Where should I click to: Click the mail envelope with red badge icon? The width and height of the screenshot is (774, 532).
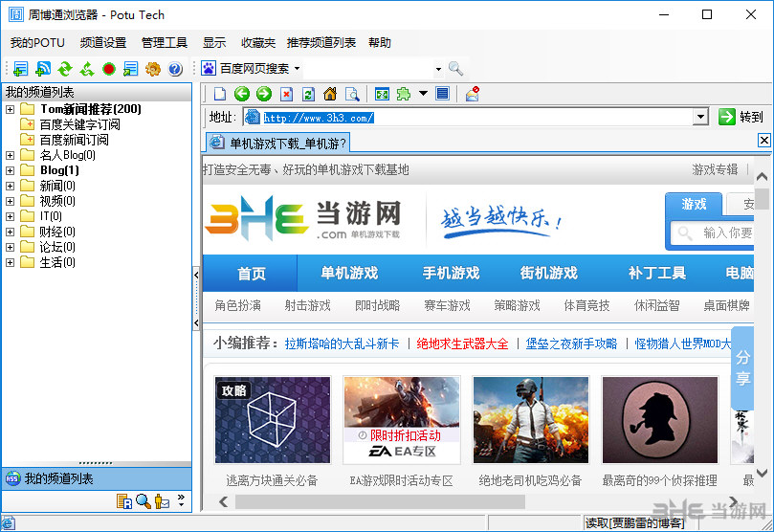tap(473, 93)
